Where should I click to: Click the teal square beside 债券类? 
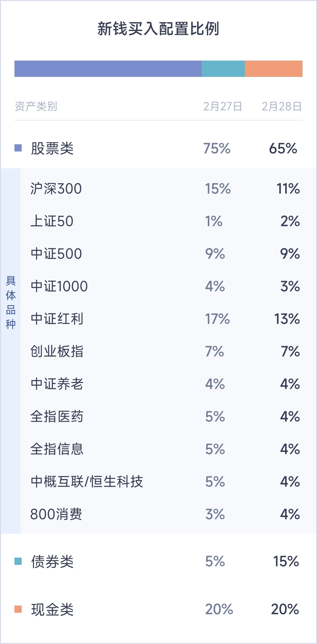tap(18, 561)
